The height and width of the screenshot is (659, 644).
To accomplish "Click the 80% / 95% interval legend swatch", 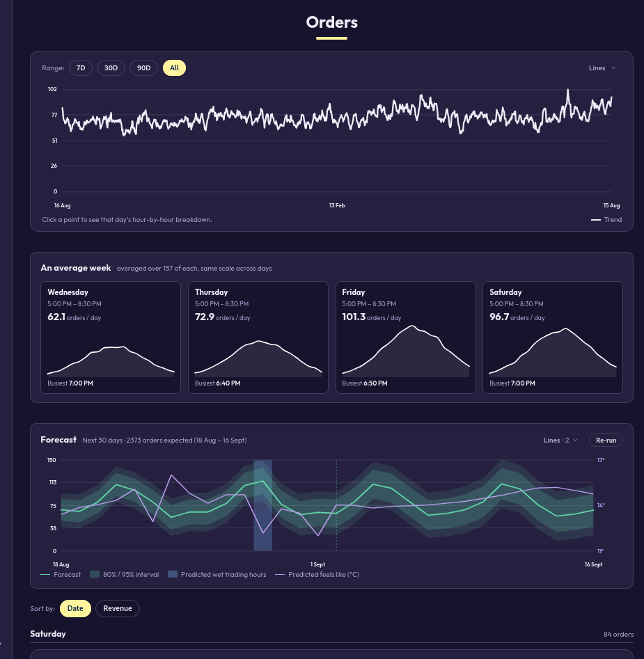I will [x=95, y=575].
